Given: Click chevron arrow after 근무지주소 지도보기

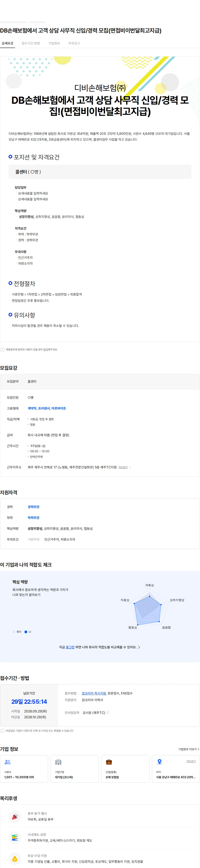Looking at the screenshot, I should click(x=130, y=467).
